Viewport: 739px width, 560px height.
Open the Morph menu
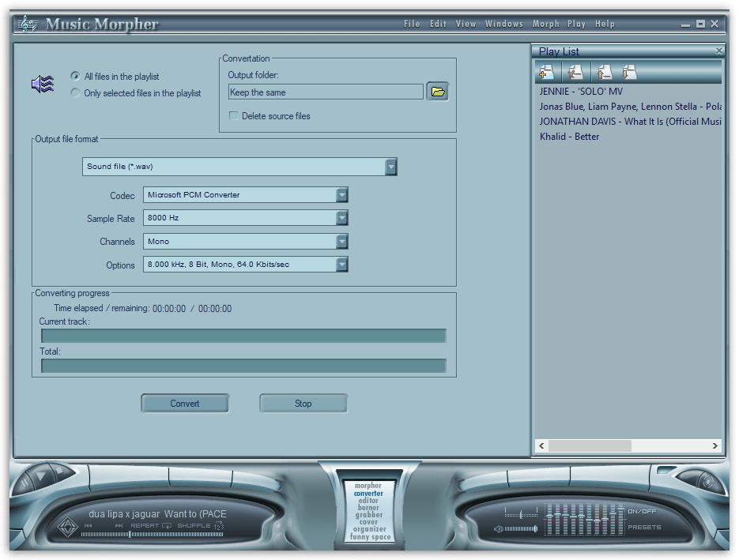tap(546, 24)
